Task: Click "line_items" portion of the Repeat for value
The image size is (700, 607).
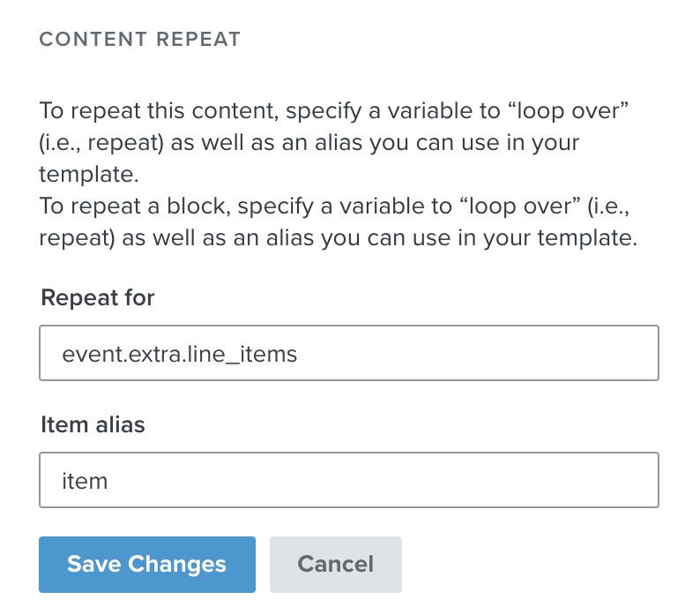Action: (x=258, y=355)
